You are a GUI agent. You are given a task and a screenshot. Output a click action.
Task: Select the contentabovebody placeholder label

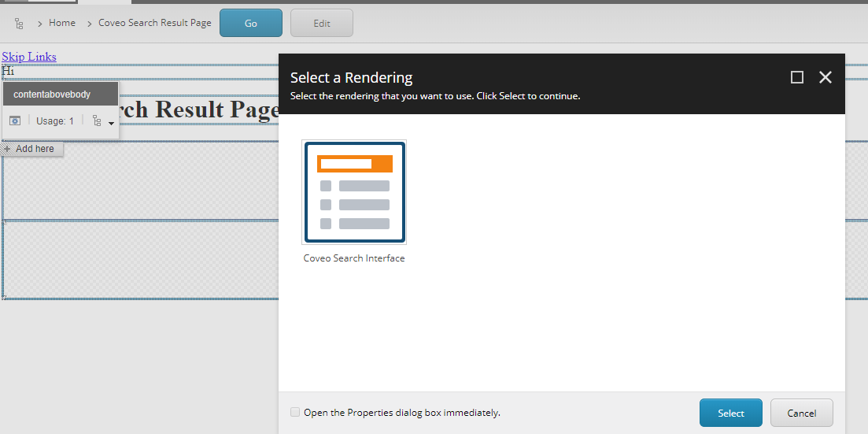click(x=61, y=95)
